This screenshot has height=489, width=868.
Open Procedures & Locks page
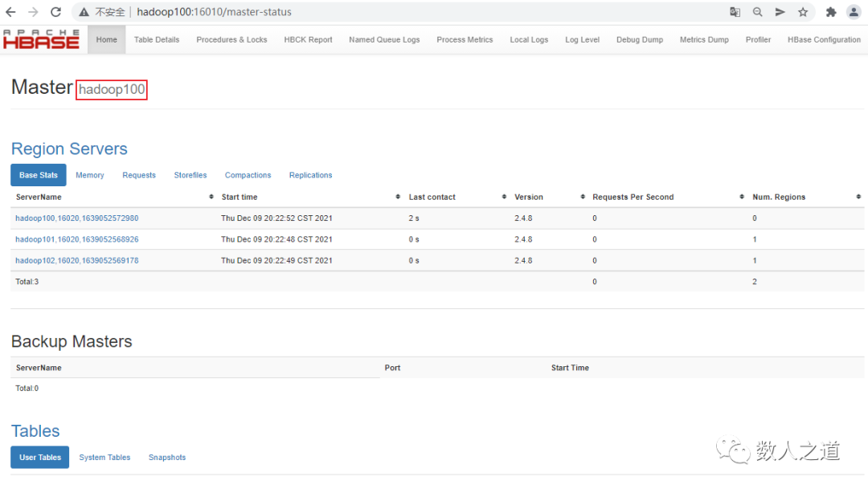tap(231, 40)
